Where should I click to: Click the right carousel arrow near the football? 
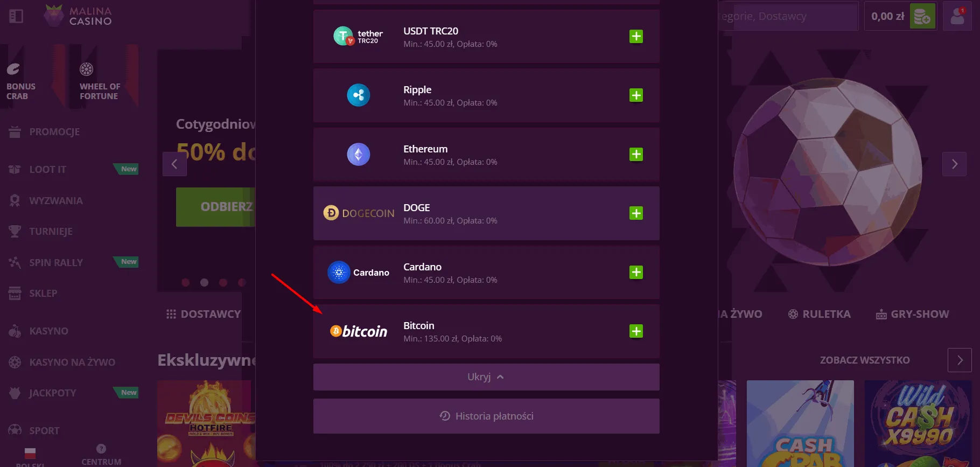point(954,164)
